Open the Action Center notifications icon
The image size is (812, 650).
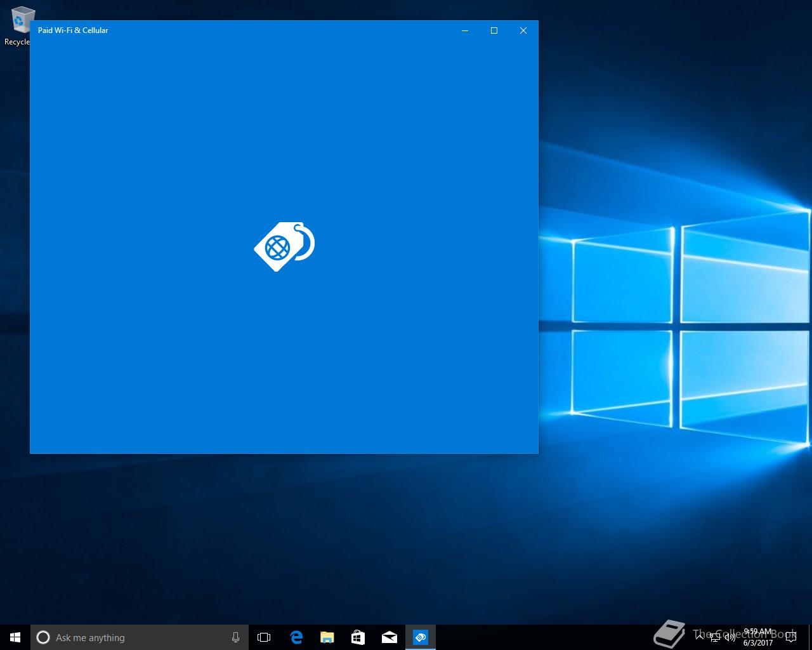click(x=790, y=637)
